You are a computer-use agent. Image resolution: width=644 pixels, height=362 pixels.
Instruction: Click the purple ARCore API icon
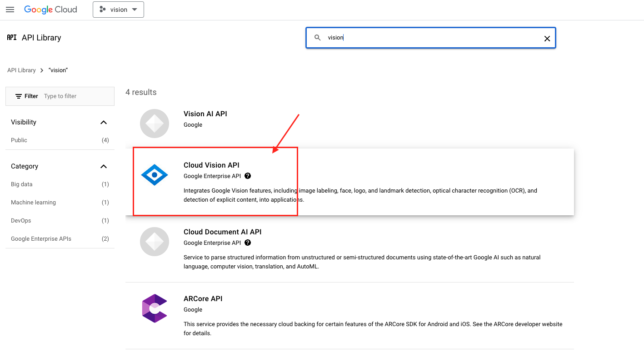click(155, 308)
